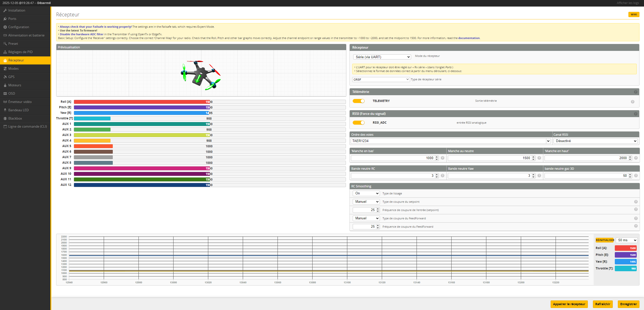Open the documentation link in notice
The width and height of the screenshot is (644, 310).
469,38
